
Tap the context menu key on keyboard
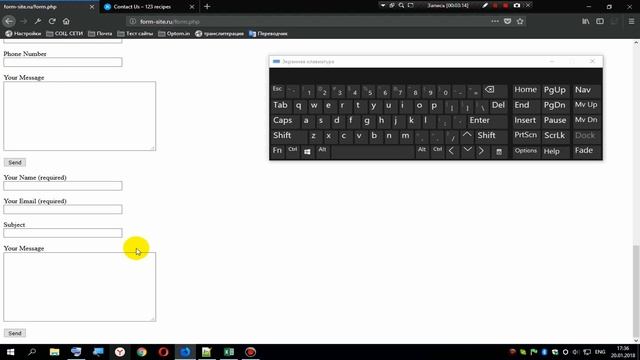pos(499,151)
